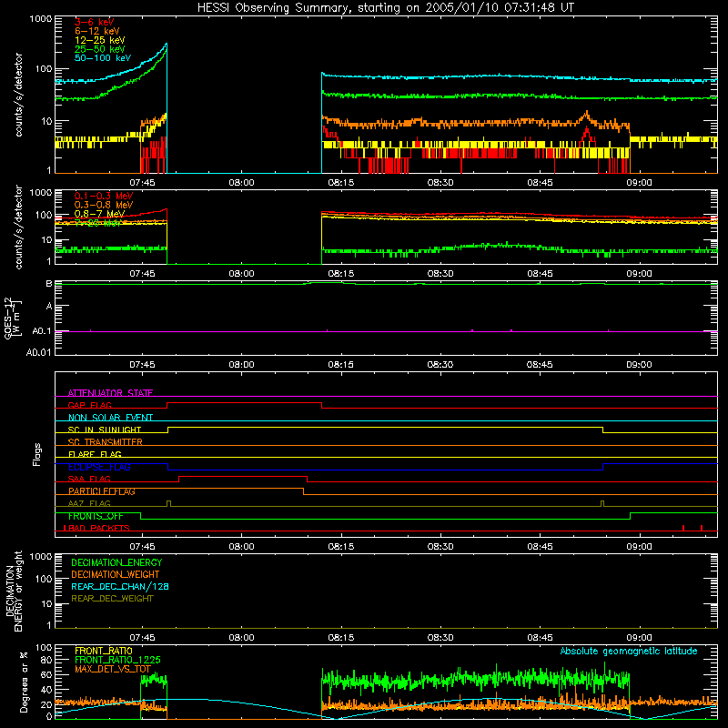The height and width of the screenshot is (728, 728).
Task: Click the HESSI Observing Summary plot title
Action: pyautogui.click(x=385, y=8)
